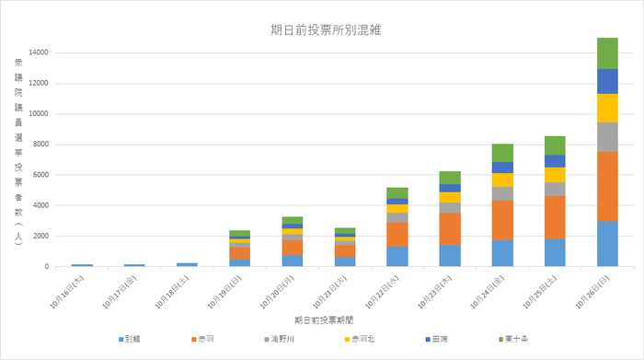Click the 10月19日(日) axis label

224,292
